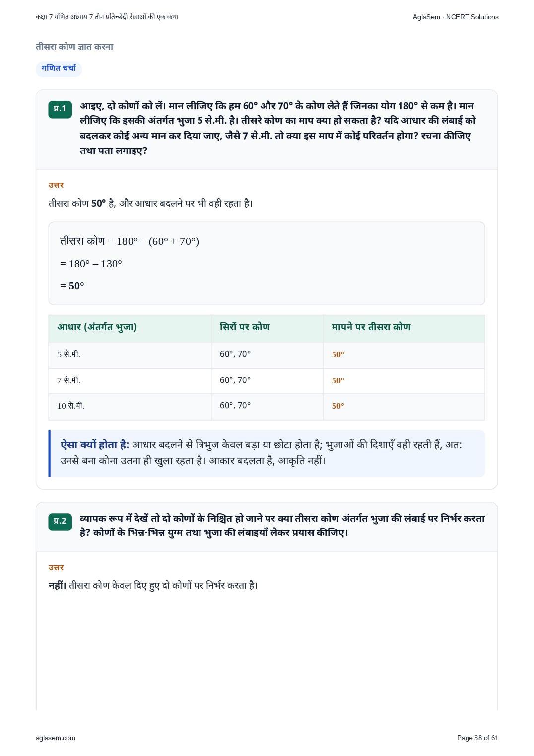Click the तीसरा कोण ज्ञात करना section heading
Screen dimensions: 534x756
point(74,47)
